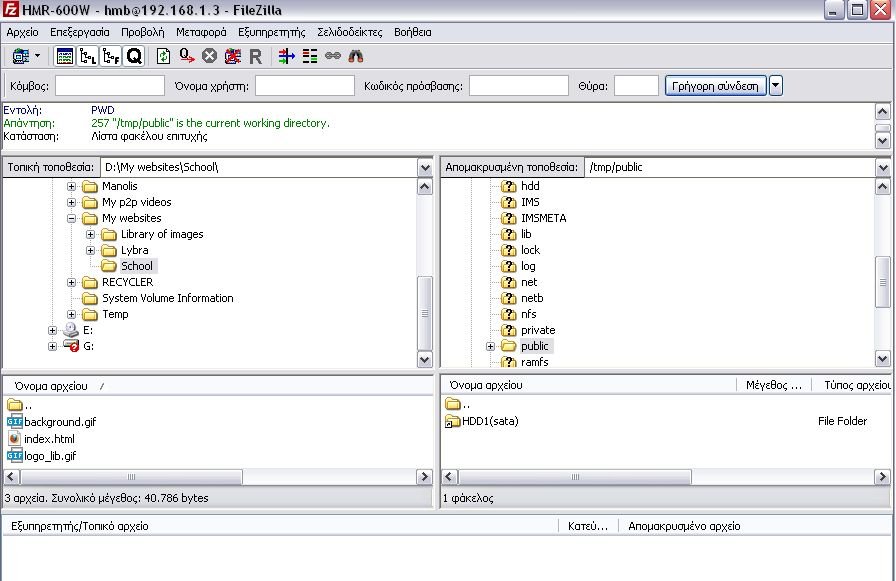Open the Μεταφορά menu
This screenshot has height=581, width=896.
point(201,32)
